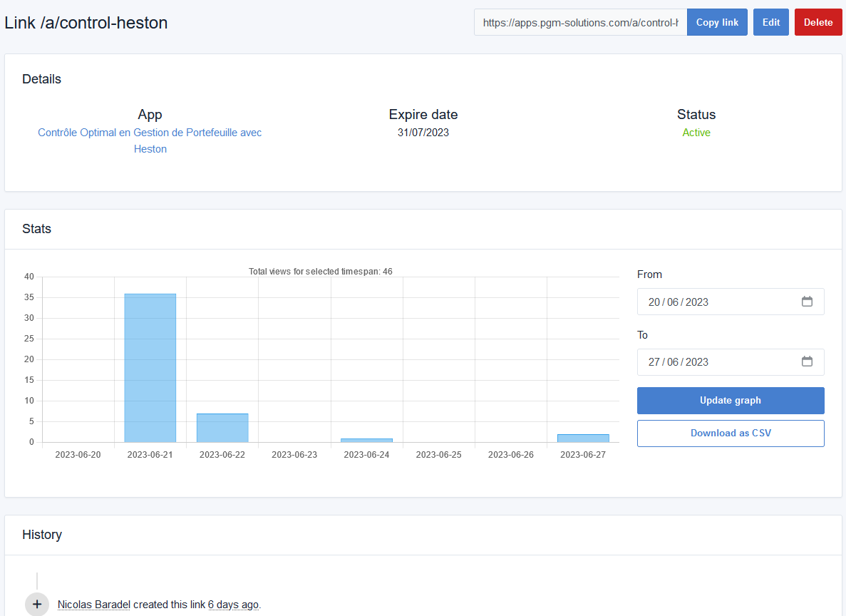
Task: Select the year in the To date
Action: pos(696,362)
